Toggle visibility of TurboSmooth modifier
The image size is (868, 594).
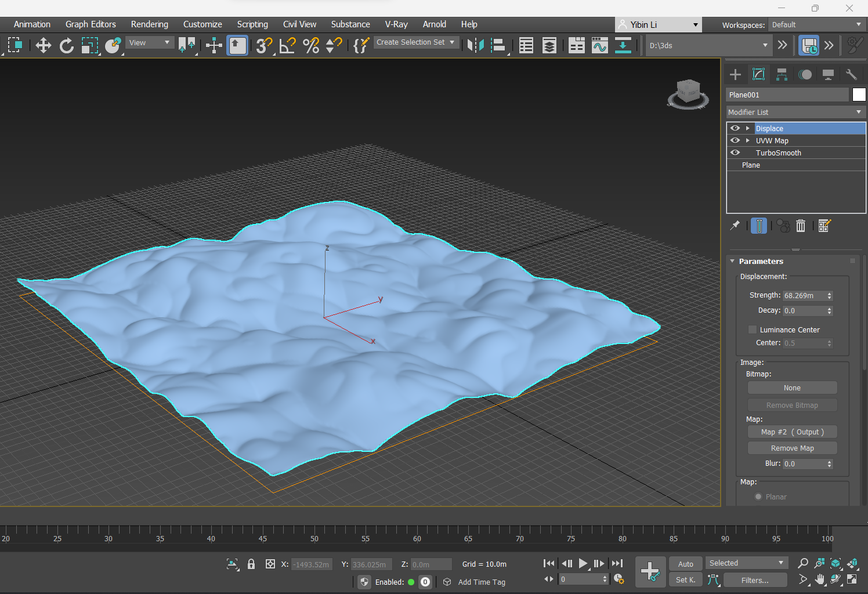pyautogui.click(x=735, y=153)
